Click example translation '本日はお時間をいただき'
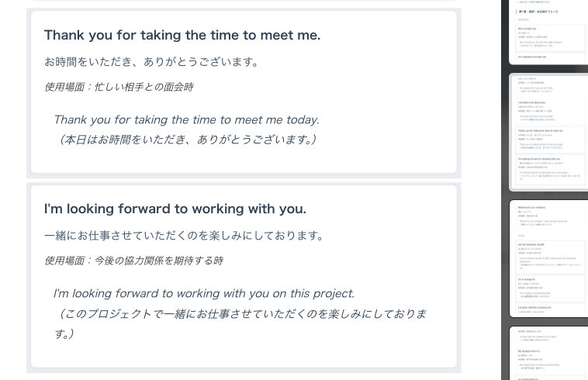Viewport: 588px width, 380px height. click(124, 140)
